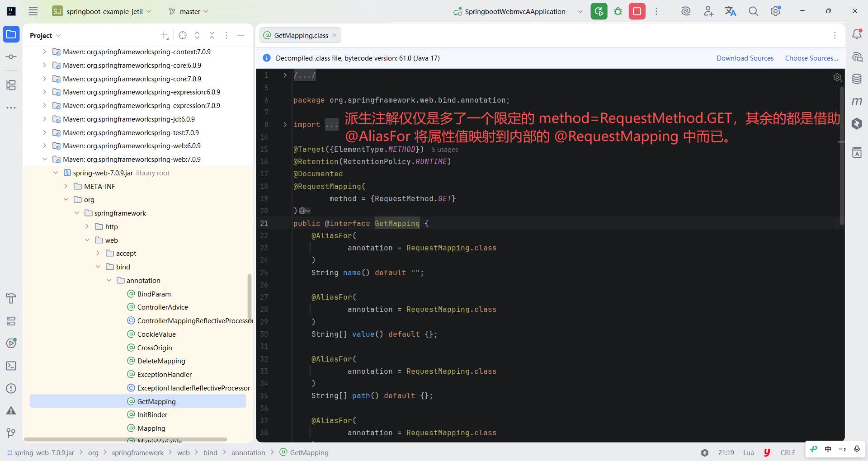
Task: Select InitBinder annotation in tree
Action: coord(152,414)
